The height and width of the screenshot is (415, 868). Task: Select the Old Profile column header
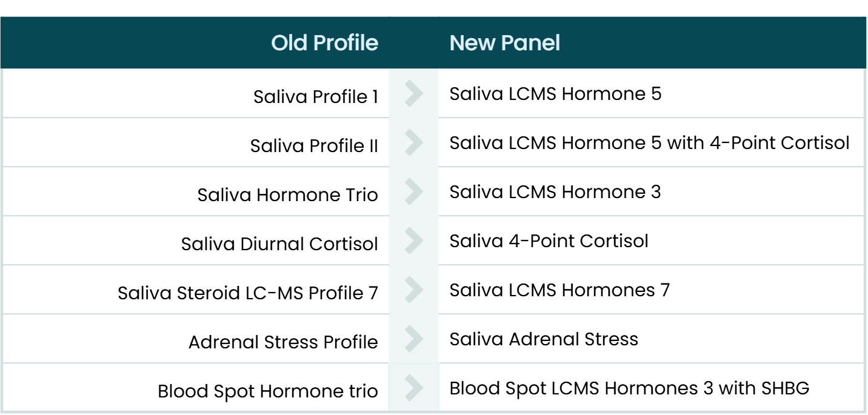(x=324, y=43)
